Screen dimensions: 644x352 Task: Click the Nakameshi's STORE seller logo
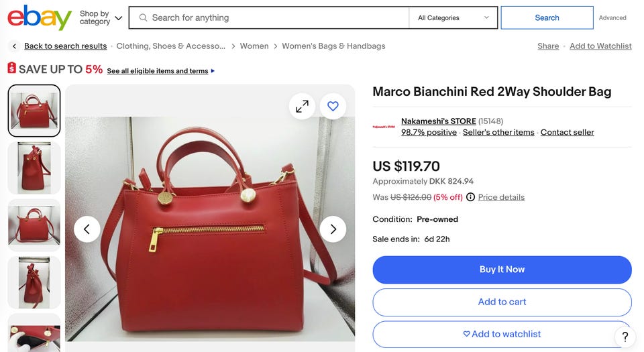[x=384, y=126]
